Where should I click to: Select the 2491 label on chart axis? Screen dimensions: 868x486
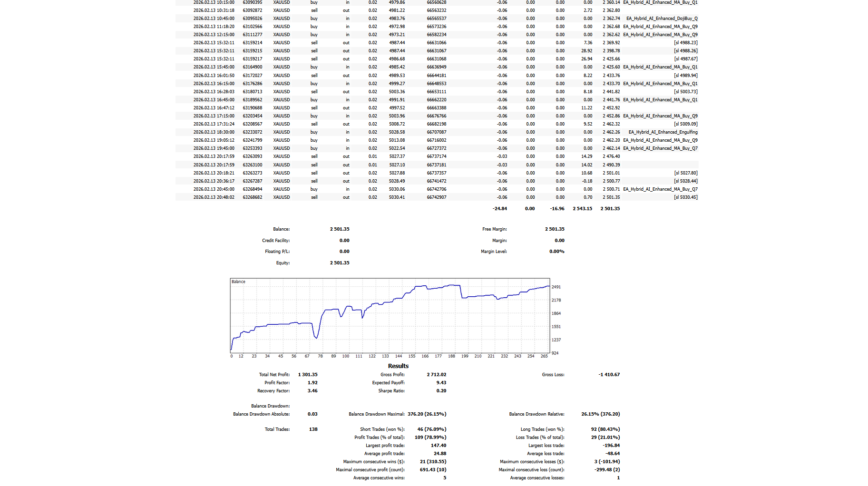point(556,287)
